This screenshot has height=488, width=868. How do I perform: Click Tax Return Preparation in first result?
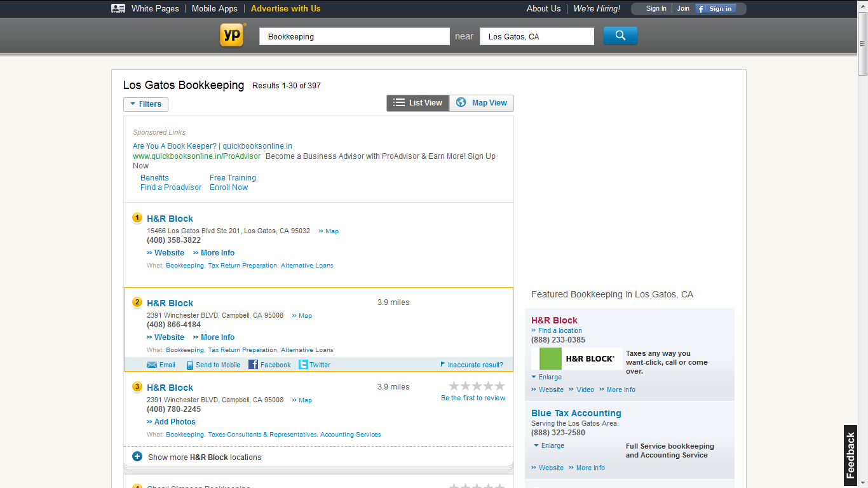243,266
